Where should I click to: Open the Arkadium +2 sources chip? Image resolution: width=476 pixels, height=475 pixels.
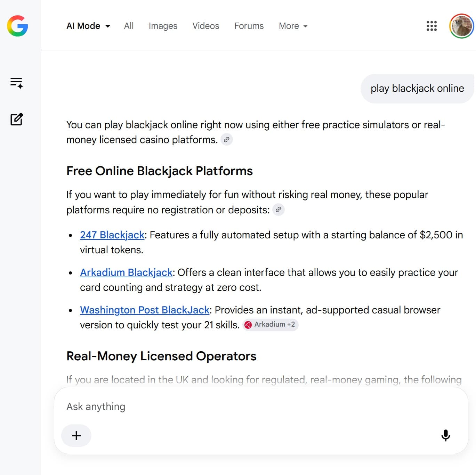(x=270, y=325)
